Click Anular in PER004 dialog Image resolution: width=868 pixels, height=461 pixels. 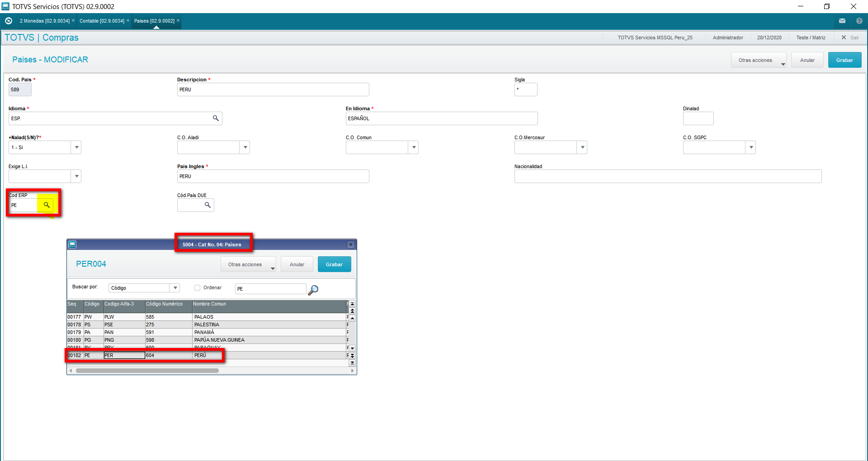tap(297, 264)
